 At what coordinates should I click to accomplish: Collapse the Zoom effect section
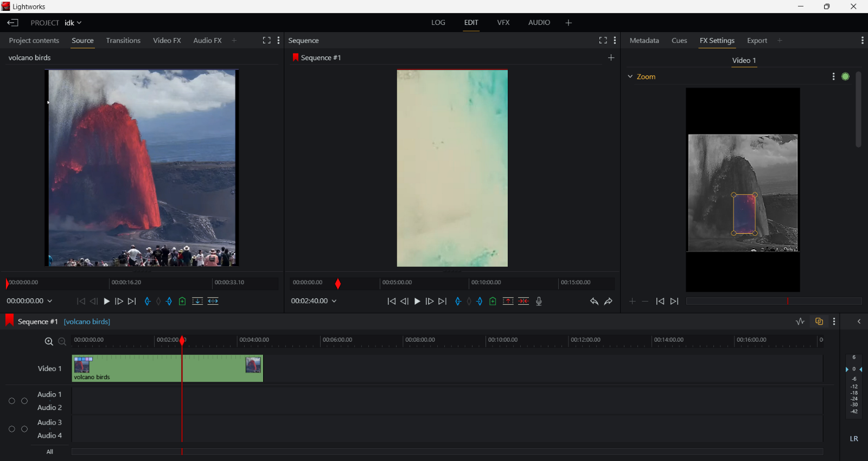[630, 77]
